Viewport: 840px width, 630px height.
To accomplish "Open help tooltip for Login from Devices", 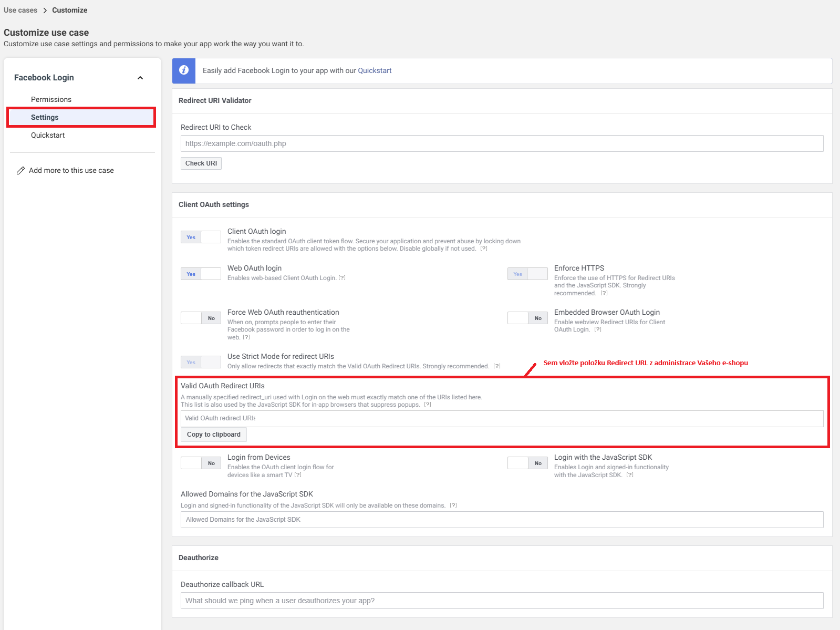I will (x=298, y=475).
